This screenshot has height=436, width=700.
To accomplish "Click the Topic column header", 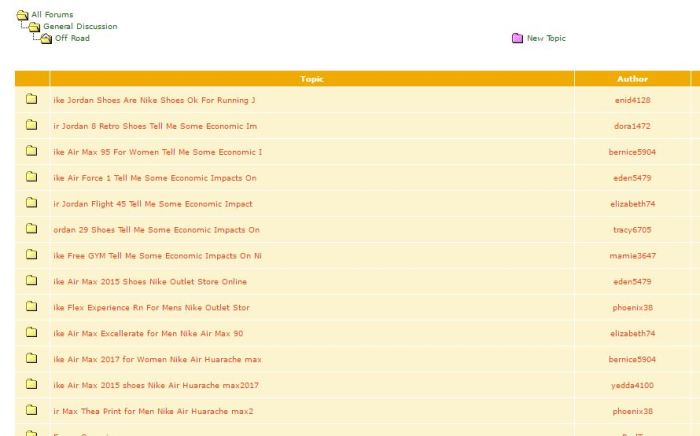I will click(312, 79).
